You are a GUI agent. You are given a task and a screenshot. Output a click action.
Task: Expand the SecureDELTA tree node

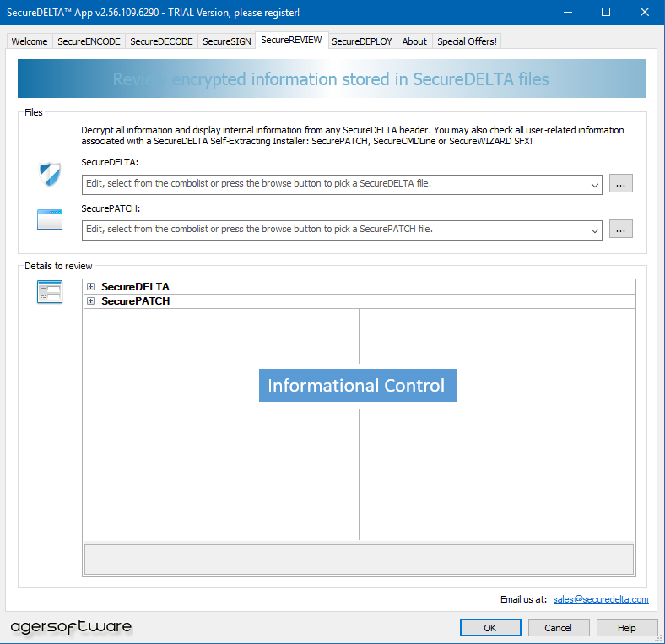click(90, 287)
